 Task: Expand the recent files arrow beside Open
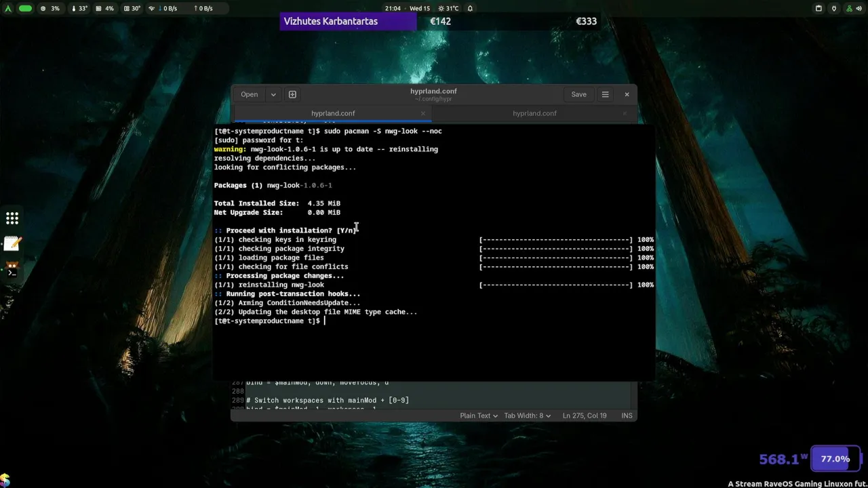(x=273, y=94)
